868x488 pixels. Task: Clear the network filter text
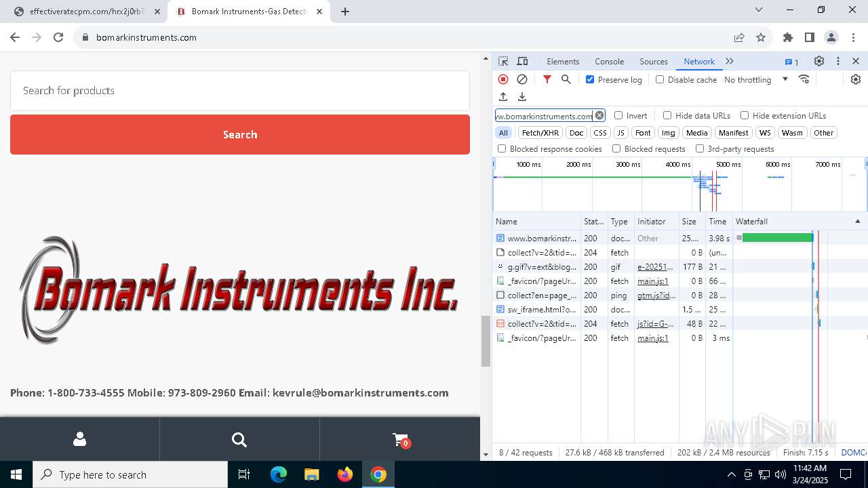click(x=599, y=115)
